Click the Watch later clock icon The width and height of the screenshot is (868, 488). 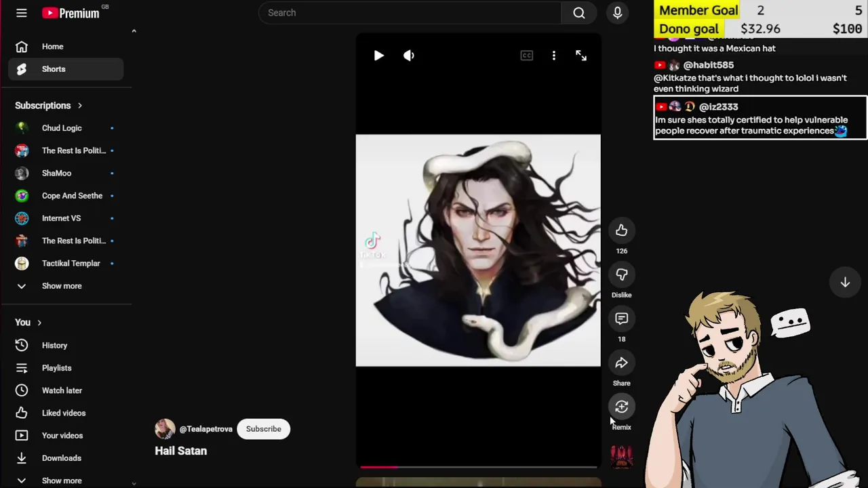coord(22,390)
